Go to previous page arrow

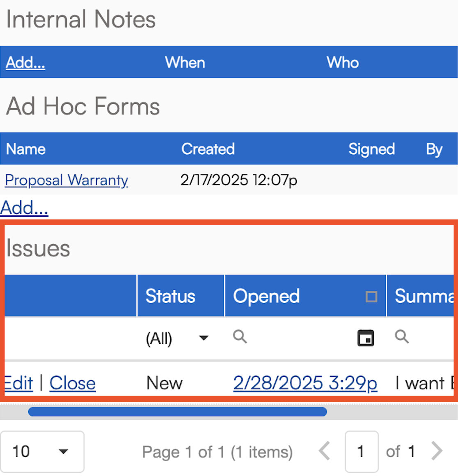coord(325,451)
